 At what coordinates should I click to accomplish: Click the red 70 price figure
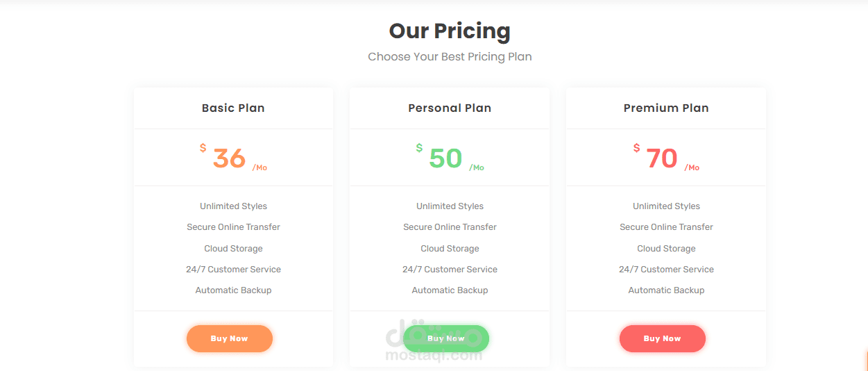pyautogui.click(x=662, y=158)
